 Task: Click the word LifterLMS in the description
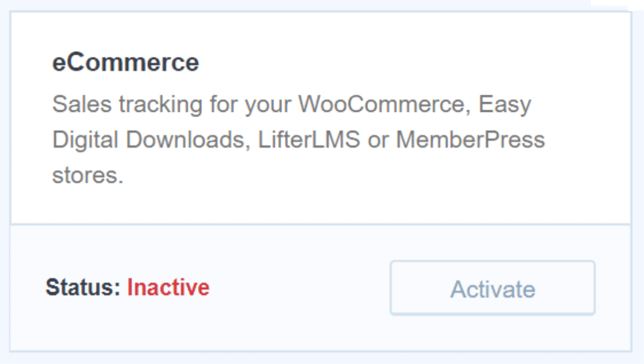pos(310,140)
